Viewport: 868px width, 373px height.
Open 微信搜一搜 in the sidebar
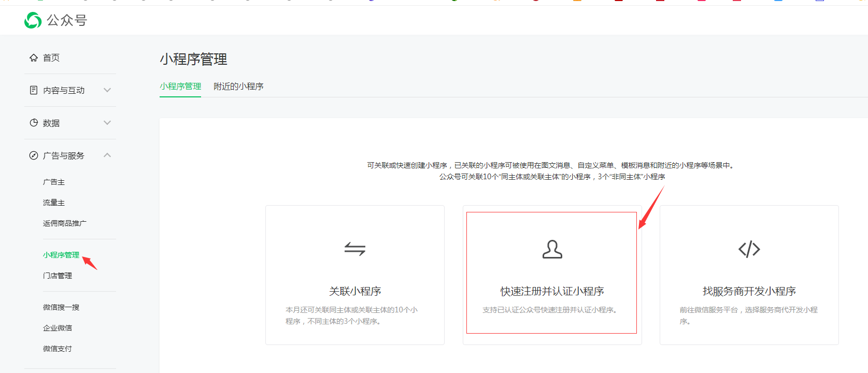(61, 307)
